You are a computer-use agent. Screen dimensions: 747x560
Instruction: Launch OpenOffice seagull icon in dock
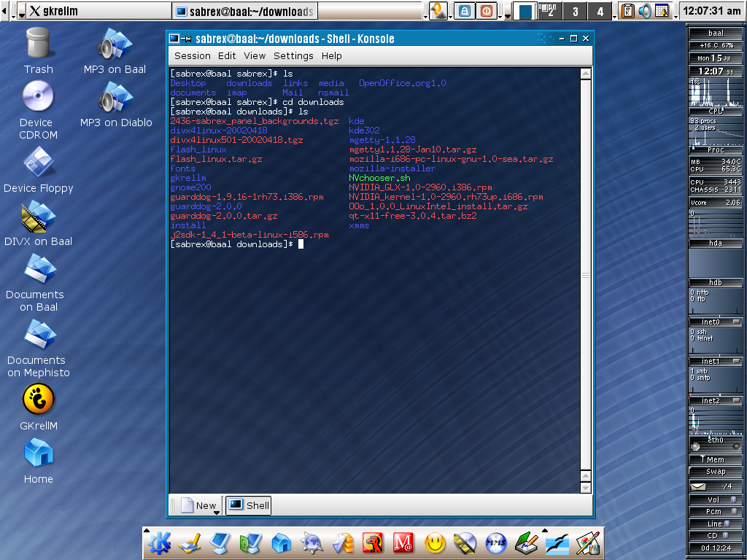(x=557, y=542)
